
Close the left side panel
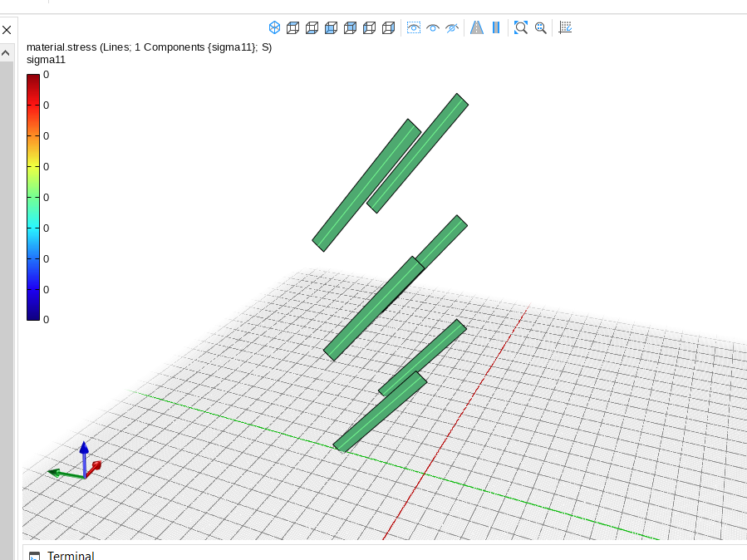click(x=7, y=30)
